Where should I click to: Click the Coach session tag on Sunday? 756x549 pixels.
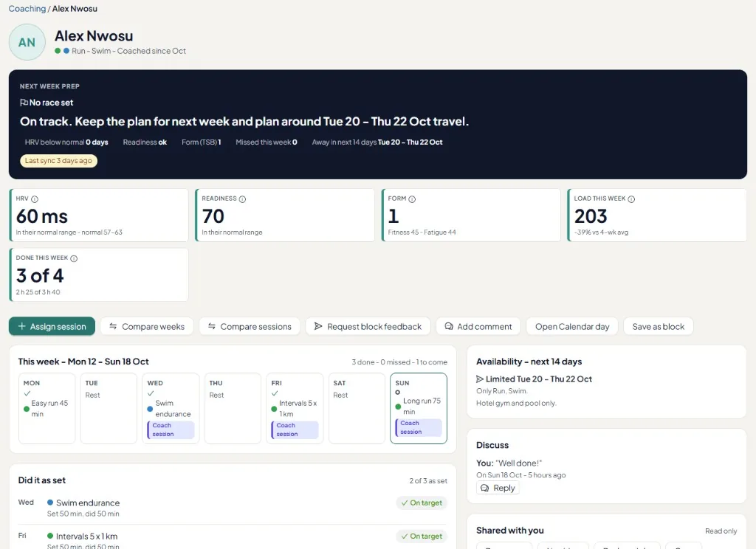point(419,427)
